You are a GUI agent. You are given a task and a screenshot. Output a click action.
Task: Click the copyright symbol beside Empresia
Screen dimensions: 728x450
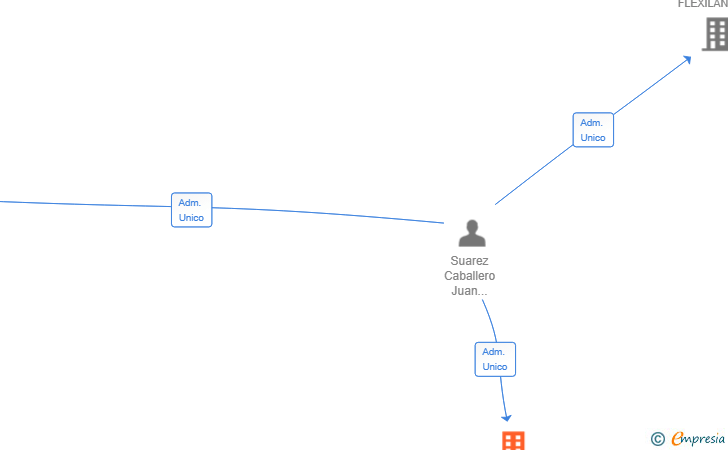(x=657, y=439)
